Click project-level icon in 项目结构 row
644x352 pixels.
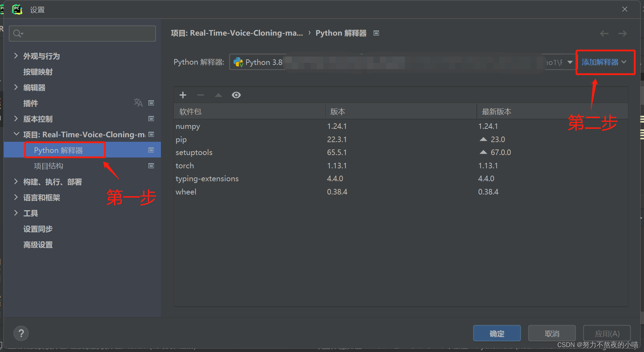[x=151, y=166]
